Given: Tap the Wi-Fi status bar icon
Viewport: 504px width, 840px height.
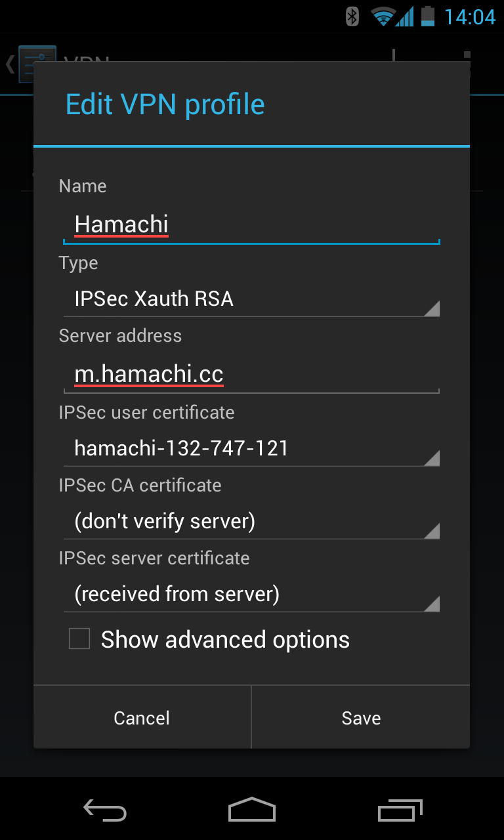Looking at the screenshot, I should pos(383,16).
